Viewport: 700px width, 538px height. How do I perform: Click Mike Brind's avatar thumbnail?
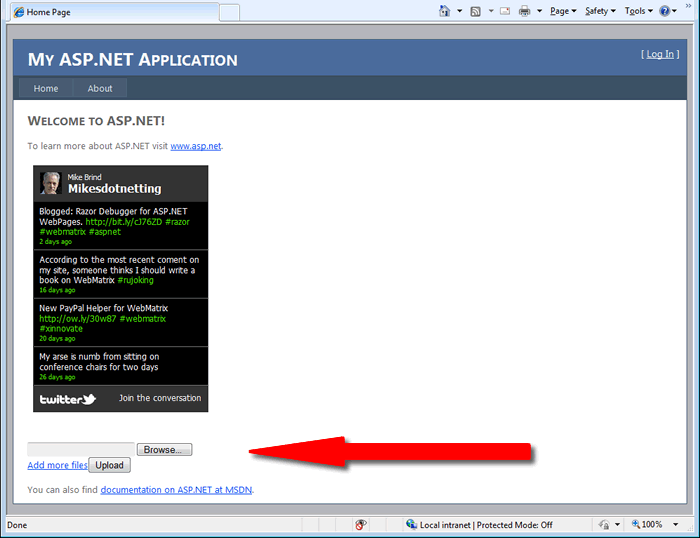coord(50,183)
